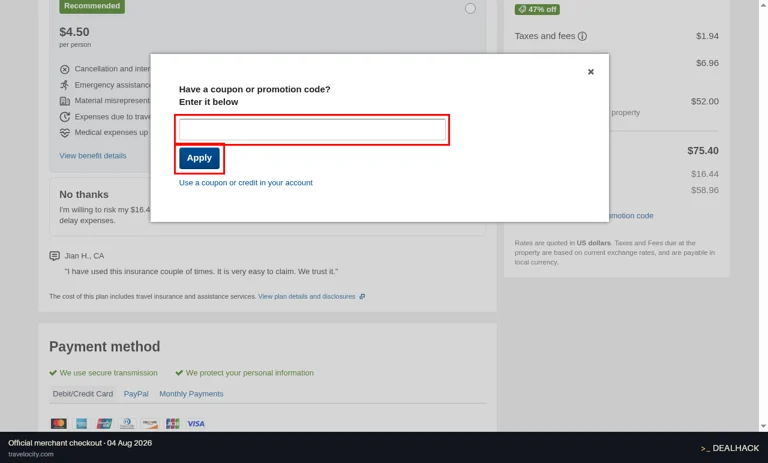The width and height of the screenshot is (768, 463).
Task: Click the emergency assistance running icon
Action: [65, 85]
